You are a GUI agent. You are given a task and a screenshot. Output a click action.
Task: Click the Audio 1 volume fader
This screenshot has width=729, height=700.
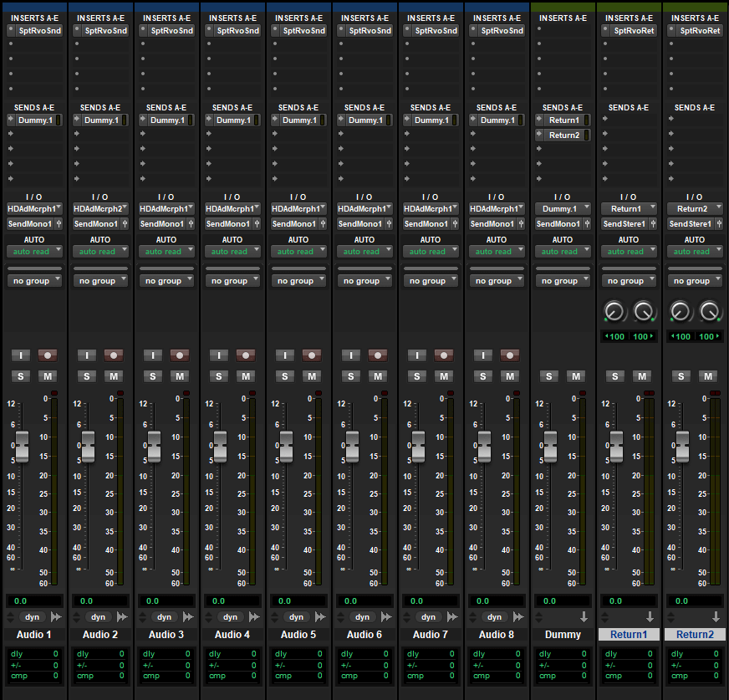click(22, 444)
